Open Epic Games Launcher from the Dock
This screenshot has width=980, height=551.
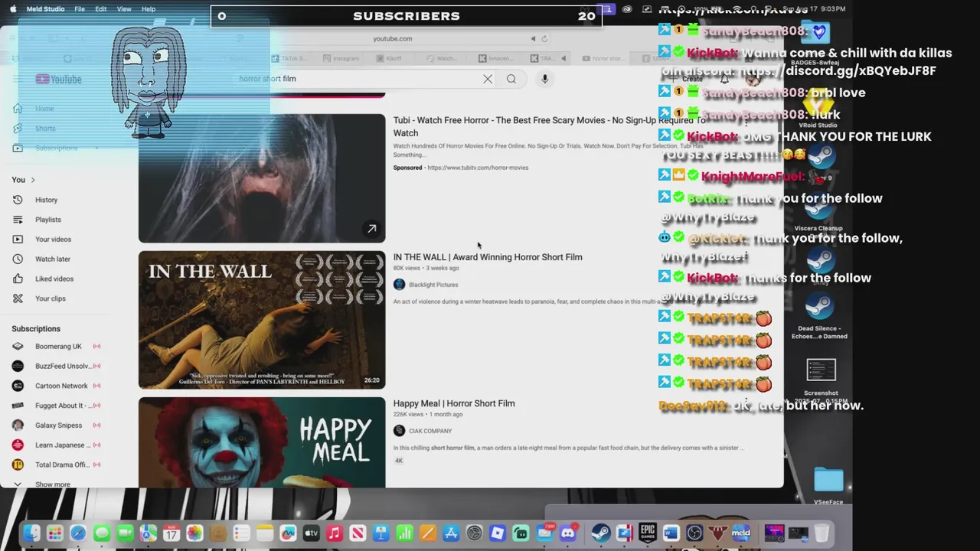click(648, 533)
